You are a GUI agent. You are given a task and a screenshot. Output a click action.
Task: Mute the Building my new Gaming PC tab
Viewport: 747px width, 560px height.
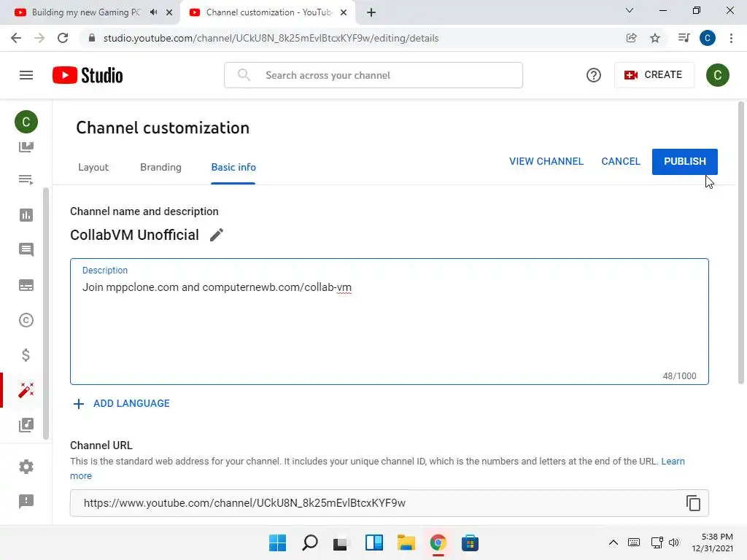[153, 12]
